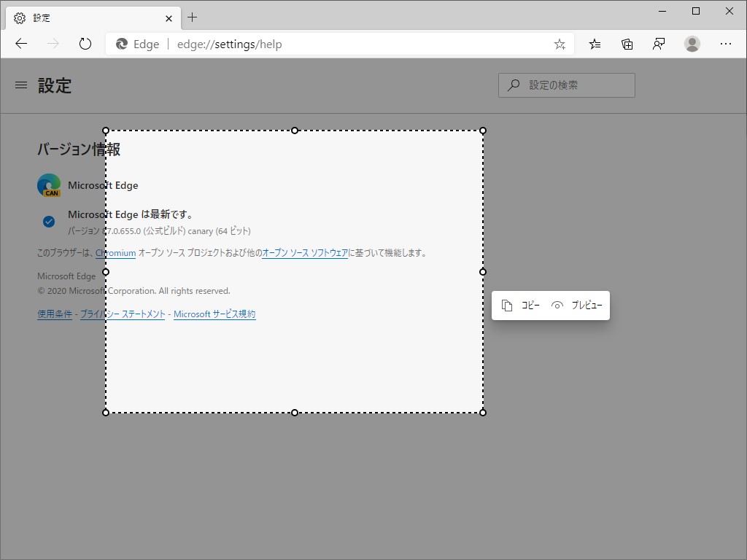
Task: Open the Microsoft サービス規約 link
Action: (214, 314)
